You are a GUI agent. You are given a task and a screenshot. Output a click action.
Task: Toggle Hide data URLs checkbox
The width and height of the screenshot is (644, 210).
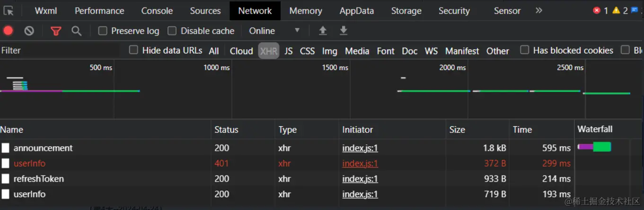(134, 50)
